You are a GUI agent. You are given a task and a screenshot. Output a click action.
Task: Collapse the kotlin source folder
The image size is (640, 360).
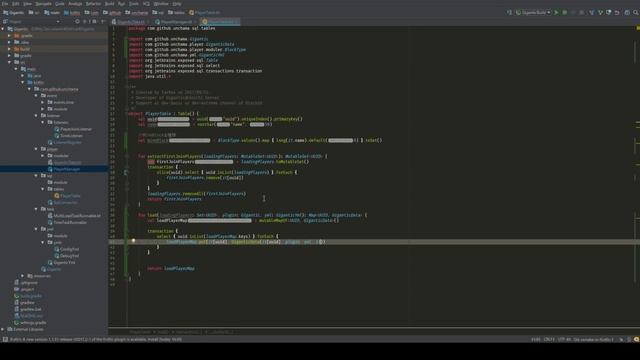23,82
